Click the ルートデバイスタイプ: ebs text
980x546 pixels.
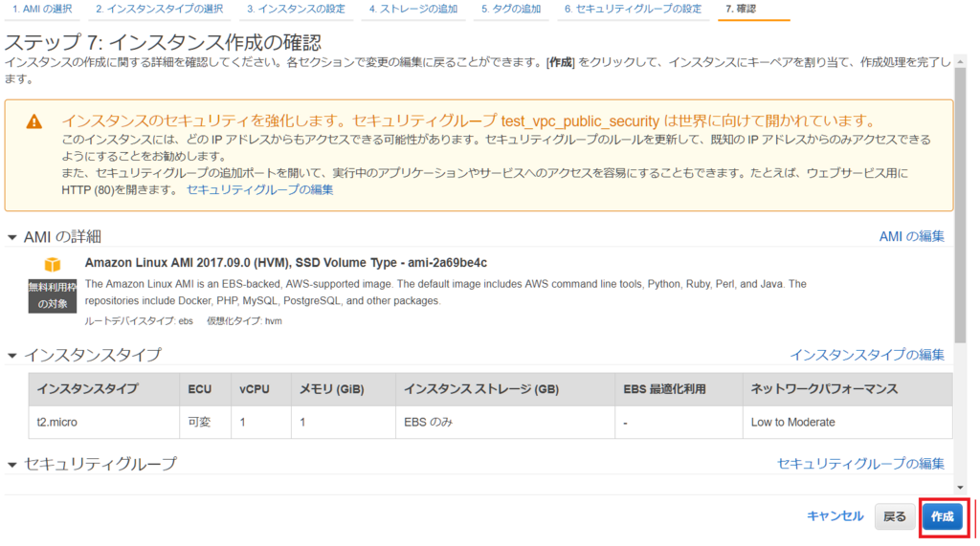[x=139, y=321]
